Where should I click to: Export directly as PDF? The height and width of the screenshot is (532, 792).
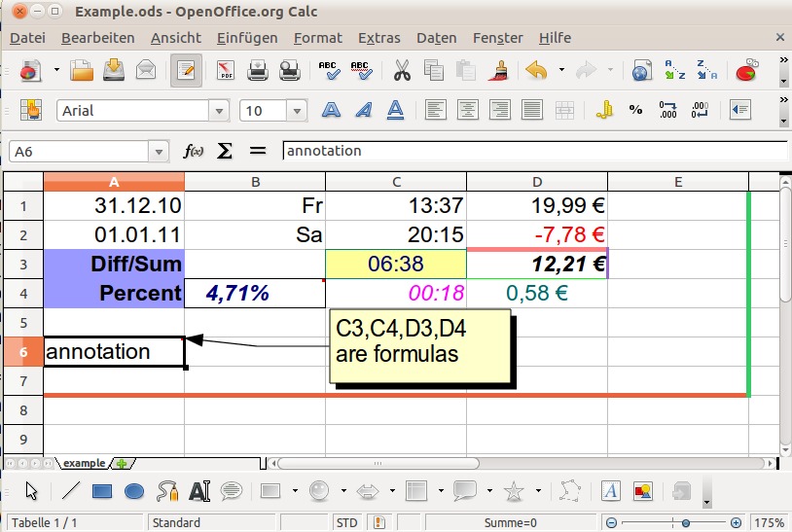(226, 71)
